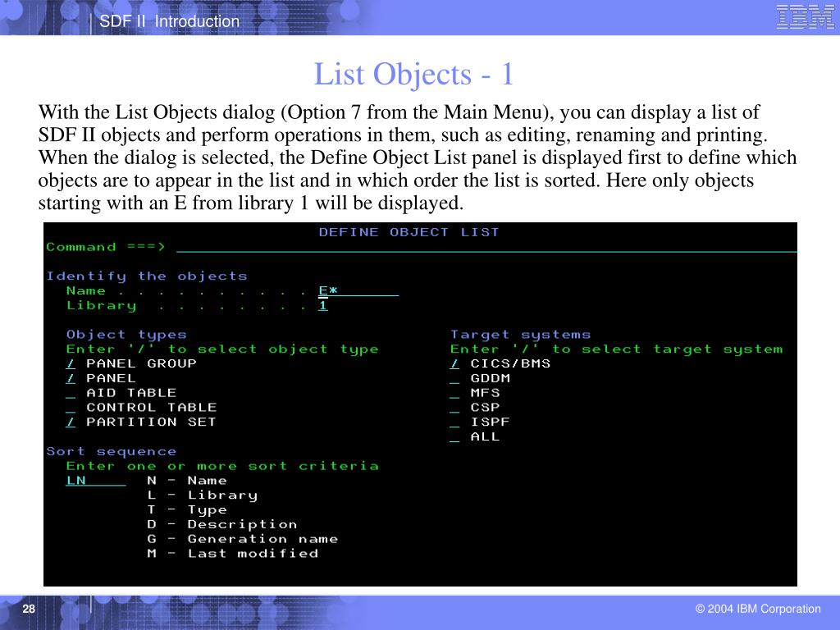Click slide number 28 in footer
Image resolution: width=840 pixels, height=630 pixels.
29,609
